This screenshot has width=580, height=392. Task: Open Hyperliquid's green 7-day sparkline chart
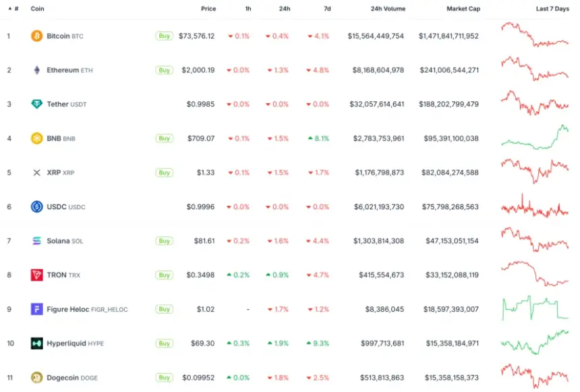[x=535, y=342]
